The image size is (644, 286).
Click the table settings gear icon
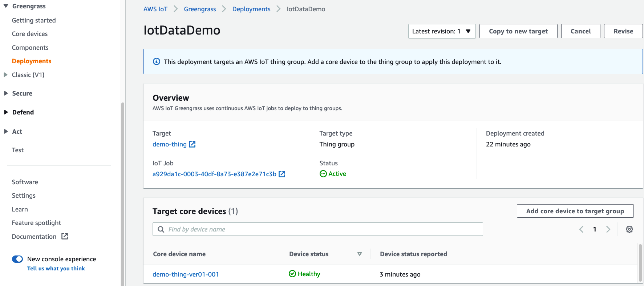pyautogui.click(x=629, y=229)
